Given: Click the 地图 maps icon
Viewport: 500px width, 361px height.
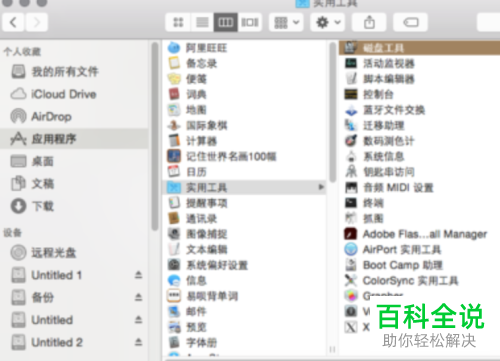Looking at the screenshot, I should point(174,110).
